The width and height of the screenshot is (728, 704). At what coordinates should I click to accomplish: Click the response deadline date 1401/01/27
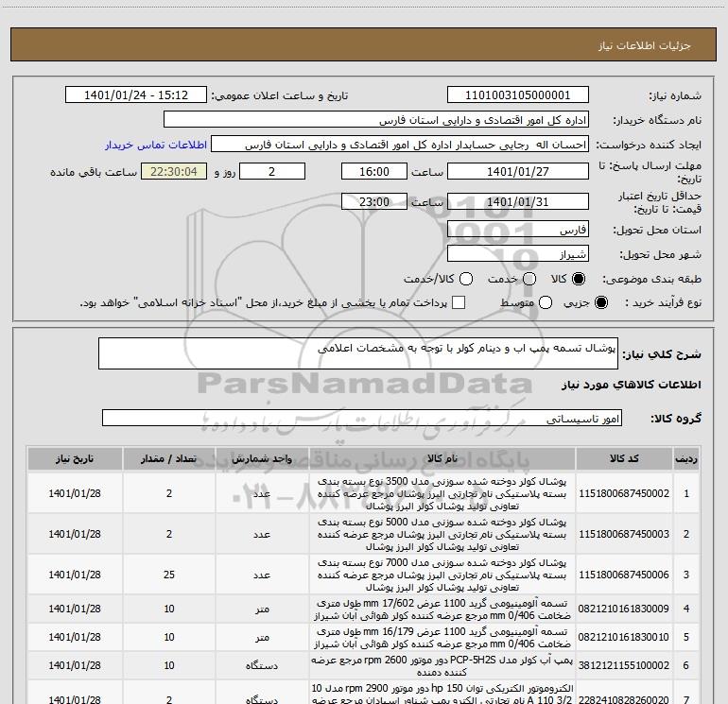pos(518,172)
